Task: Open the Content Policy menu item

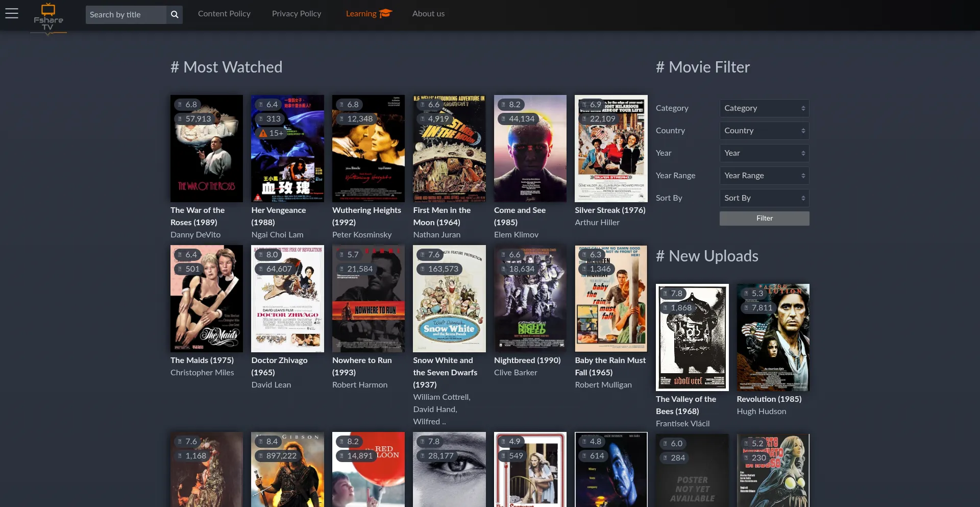Action: 224,14
